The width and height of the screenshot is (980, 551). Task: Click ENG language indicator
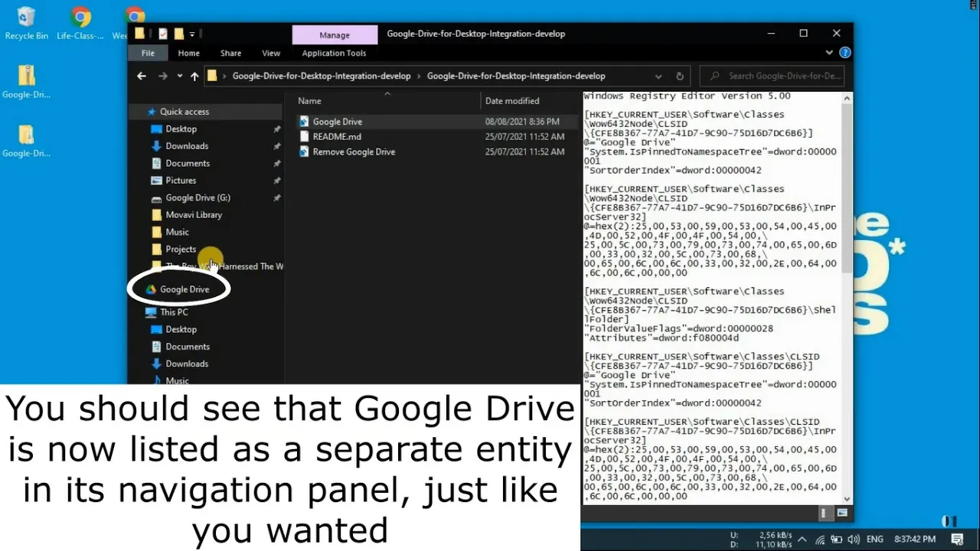pyautogui.click(x=874, y=540)
